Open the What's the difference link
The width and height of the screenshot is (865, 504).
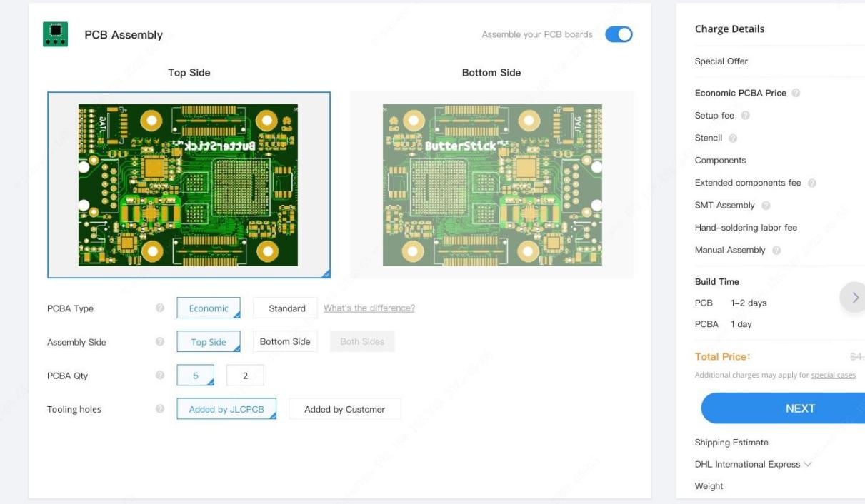coord(369,307)
